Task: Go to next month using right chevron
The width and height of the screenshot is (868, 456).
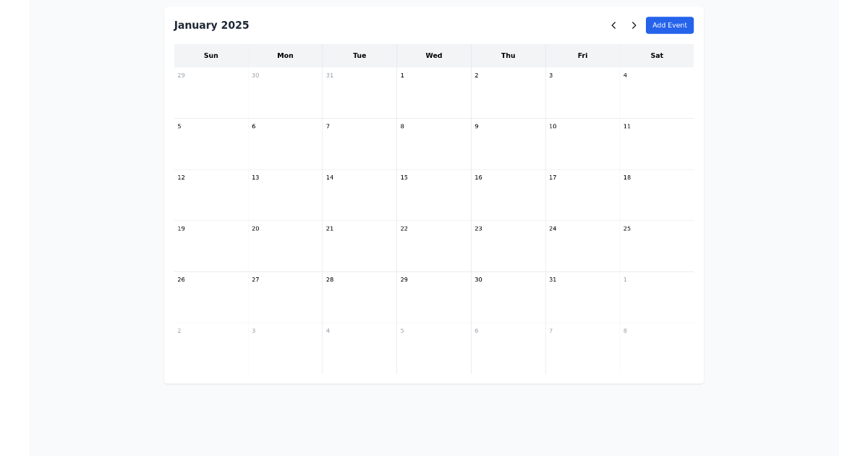Action: pos(634,25)
